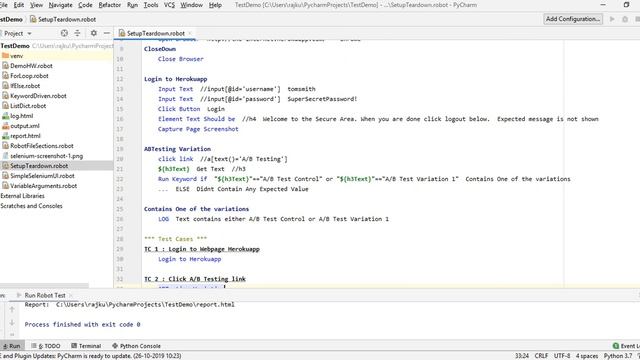This screenshot has width=640, height=360.
Task: Click the down arrow in Run console
Action: (12, 322)
